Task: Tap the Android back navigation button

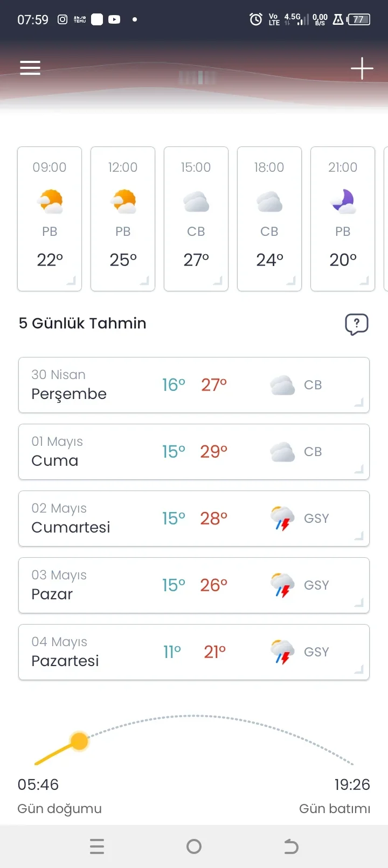Action: [291, 847]
